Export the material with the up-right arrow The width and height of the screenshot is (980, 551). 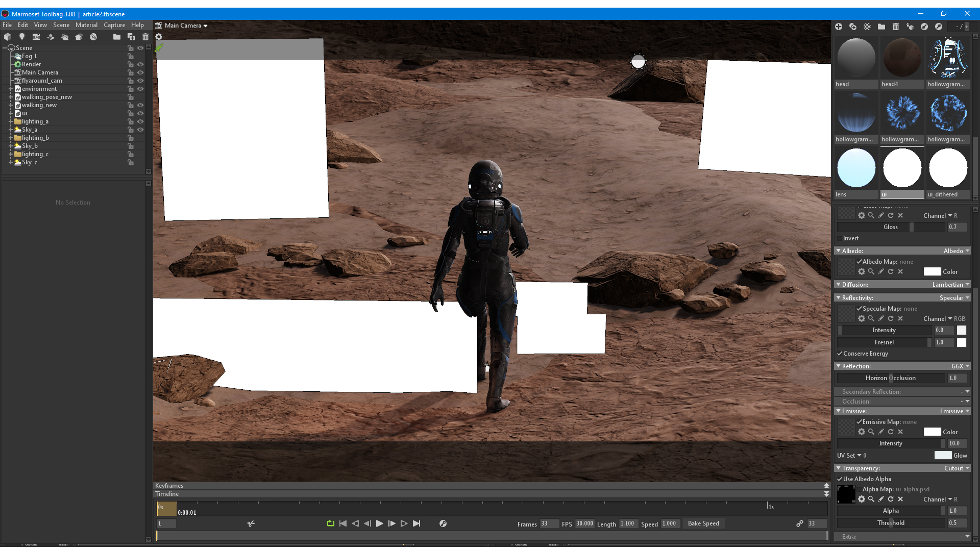[x=939, y=27]
